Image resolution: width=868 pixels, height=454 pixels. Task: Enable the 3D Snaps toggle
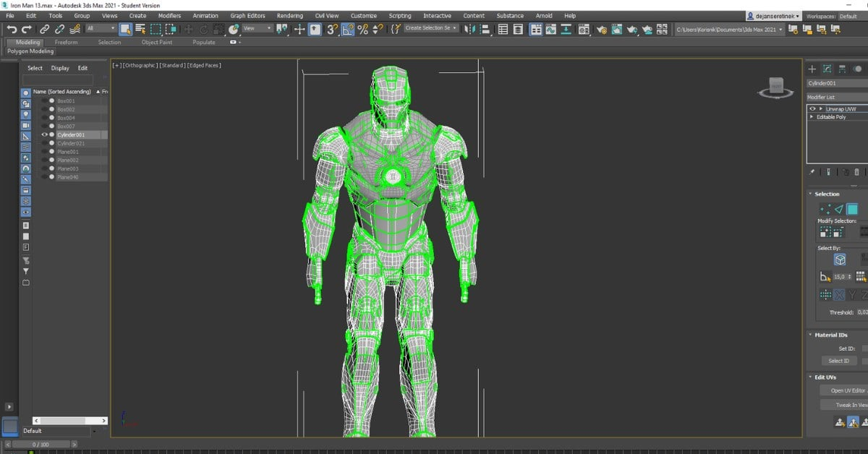coord(331,29)
